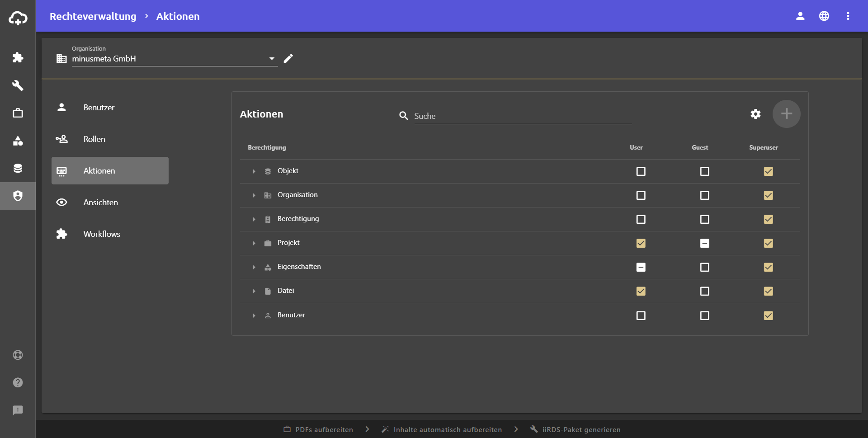This screenshot has height=438, width=868.
Task: Click the plus add action button
Action: (787, 114)
